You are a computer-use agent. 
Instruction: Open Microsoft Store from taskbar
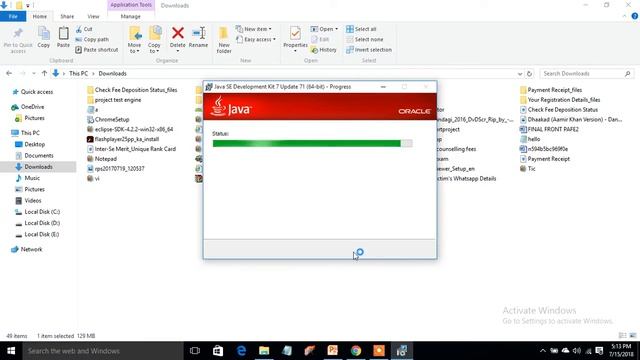[x=218, y=351]
